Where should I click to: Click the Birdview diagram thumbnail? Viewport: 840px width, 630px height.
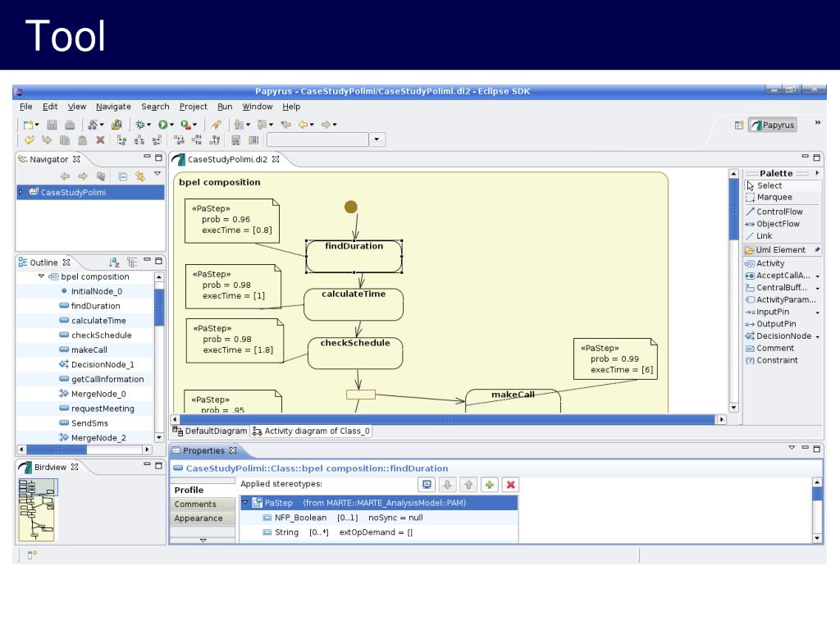[38, 509]
